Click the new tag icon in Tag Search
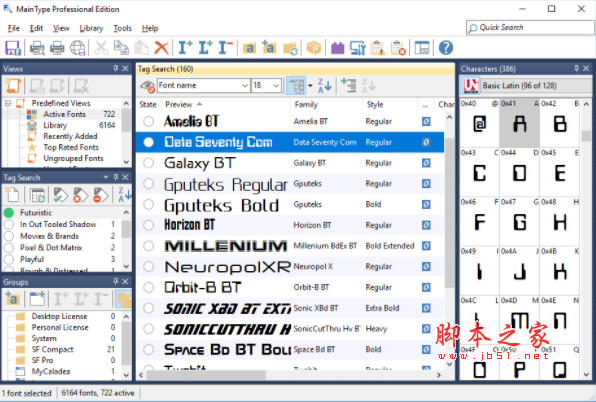This screenshot has height=402, width=596. (13, 195)
